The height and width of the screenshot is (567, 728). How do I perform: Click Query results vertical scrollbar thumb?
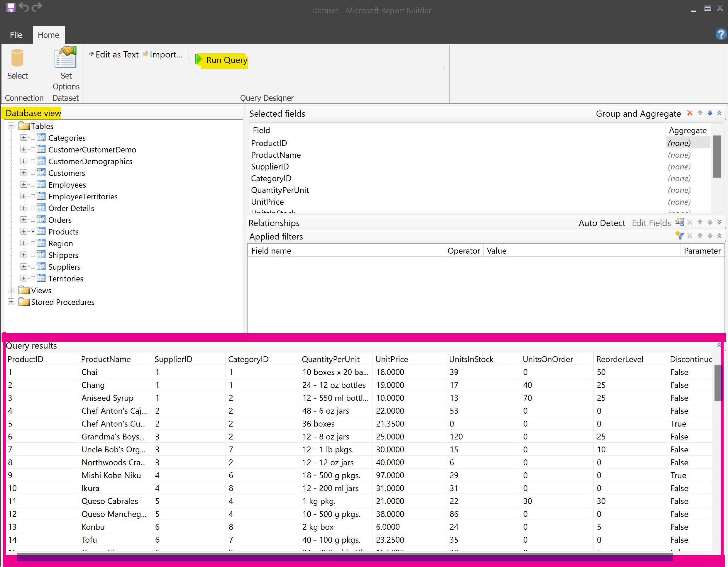pos(718,383)
